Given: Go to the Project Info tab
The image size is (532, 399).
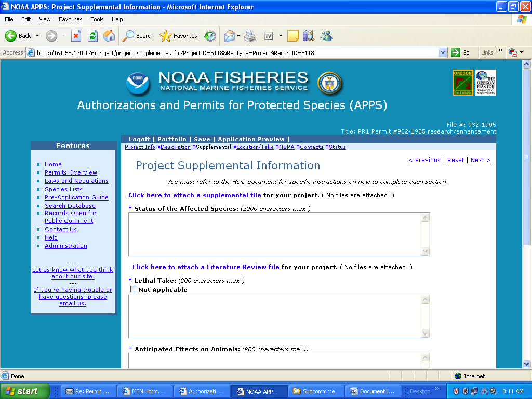Looking at the screenshot, I should pos(140,147).
